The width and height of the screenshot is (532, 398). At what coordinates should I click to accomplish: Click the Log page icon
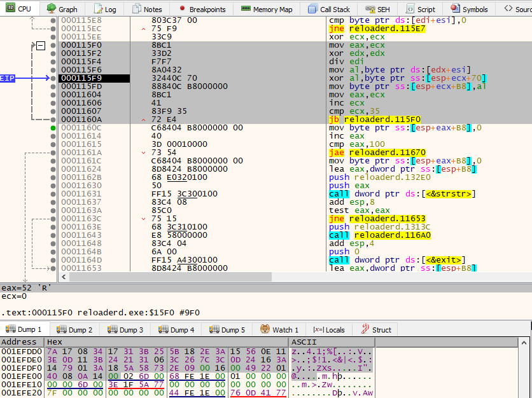click(x=99, y=9)
